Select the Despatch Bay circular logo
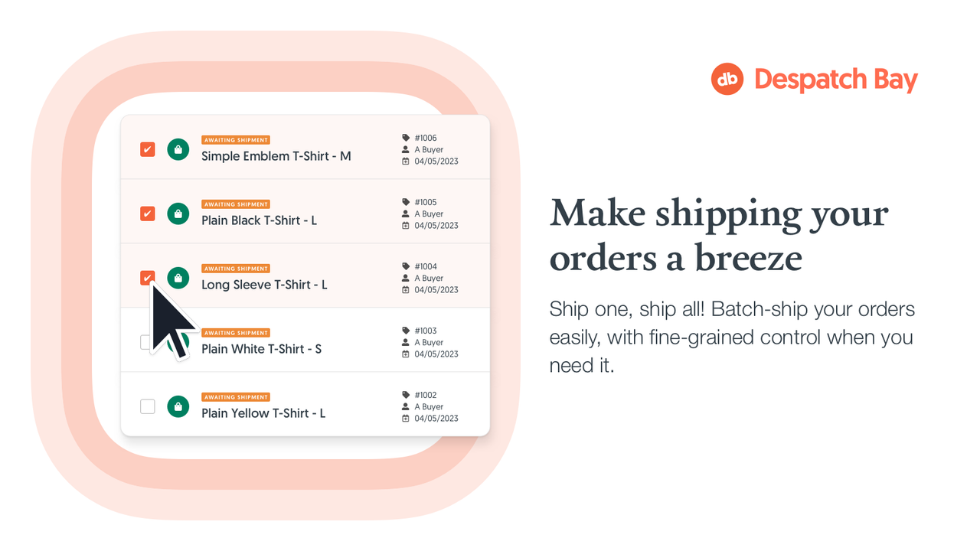Viewport: 980px width, 551px height. point(726,78)
